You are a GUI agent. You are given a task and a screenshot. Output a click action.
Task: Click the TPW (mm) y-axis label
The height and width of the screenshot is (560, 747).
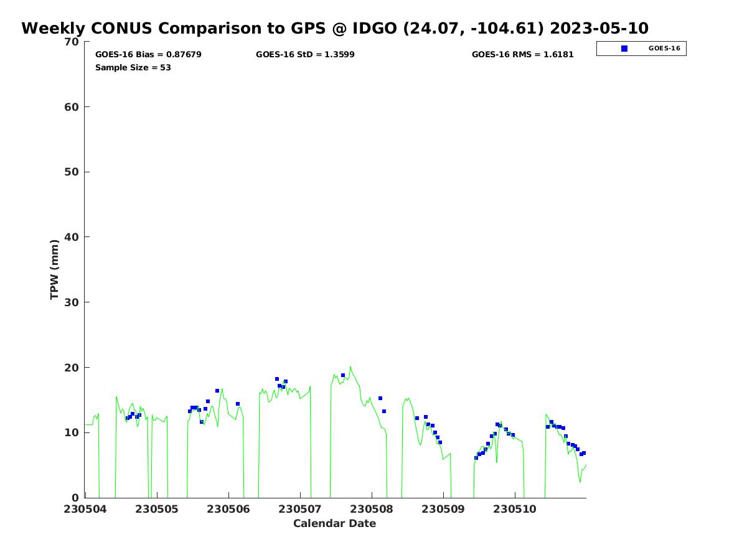pyautogui.click(x=55, y=269)
